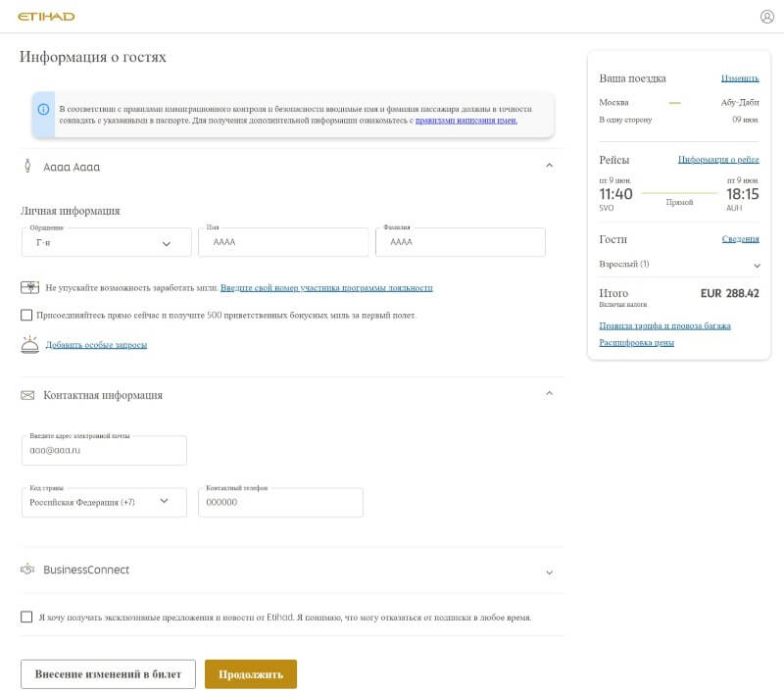784x692 pixels.
Task: Focus the first name field with AAAA
Action: coord(283,242)
